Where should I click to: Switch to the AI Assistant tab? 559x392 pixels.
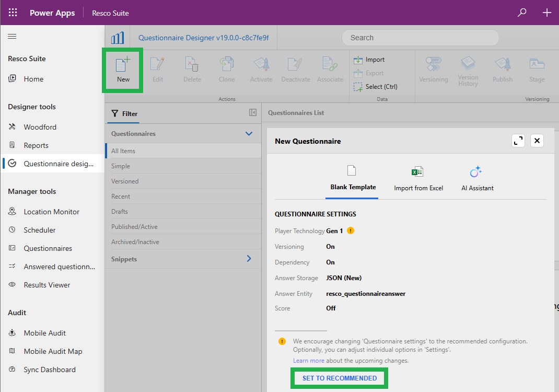(x=477, y=179)
